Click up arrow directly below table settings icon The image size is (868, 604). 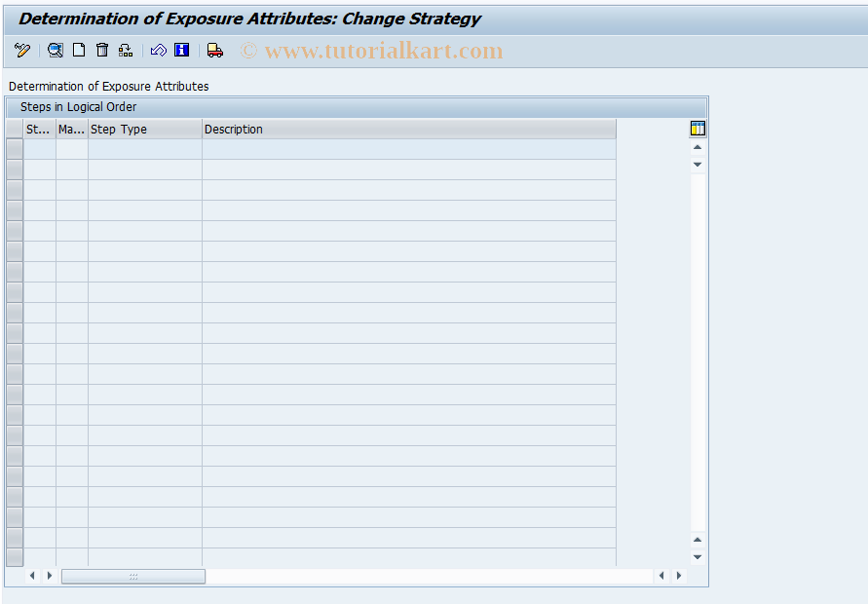698,147
